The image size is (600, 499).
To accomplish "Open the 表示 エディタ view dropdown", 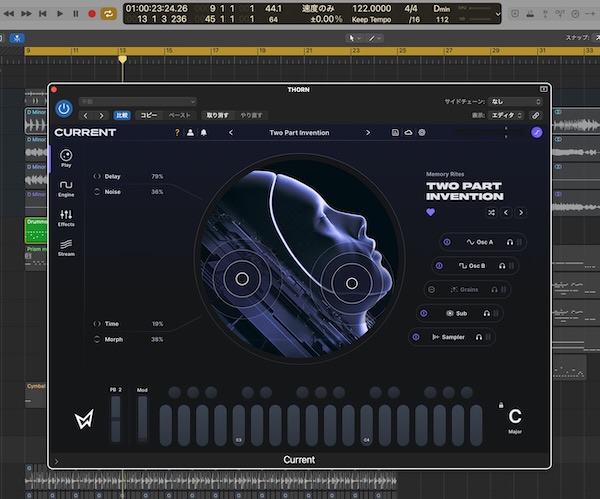I will pyautogui.click(x=507, y=115).
